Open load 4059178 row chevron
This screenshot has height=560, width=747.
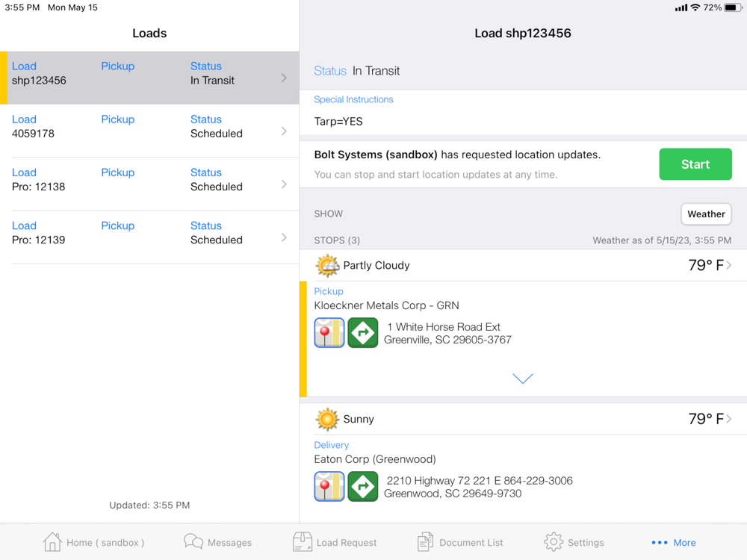(x=284, y=131)
